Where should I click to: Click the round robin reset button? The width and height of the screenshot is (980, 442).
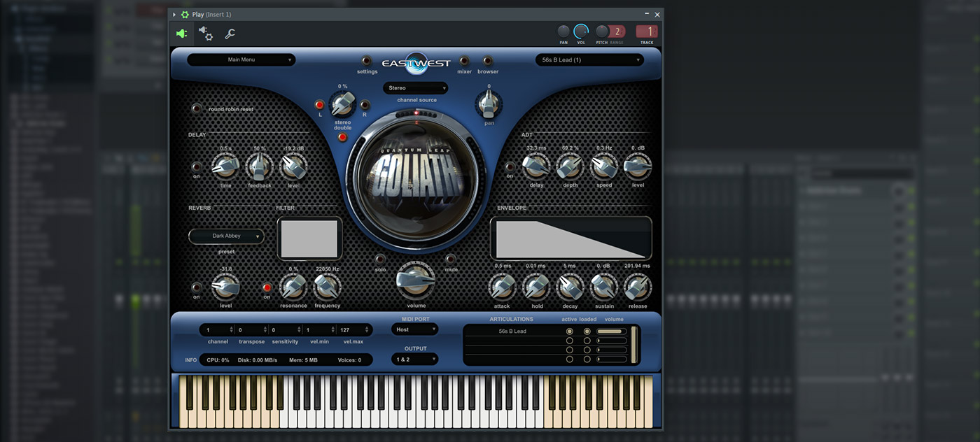[197, 108]
